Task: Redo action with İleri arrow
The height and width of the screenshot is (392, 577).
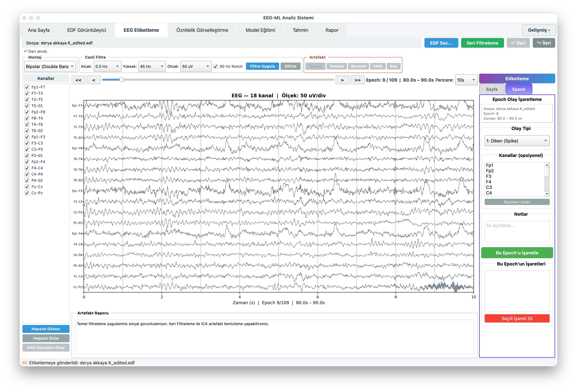Action: point(544,43)
